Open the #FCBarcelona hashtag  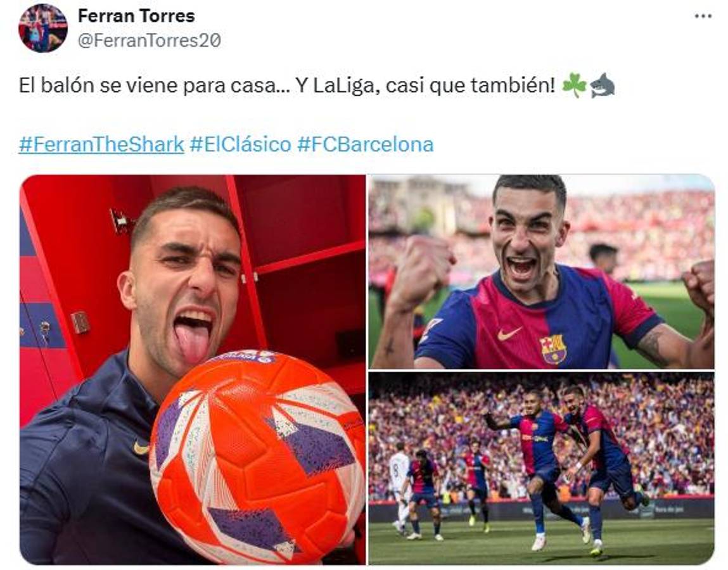click(x=366, y=144)
